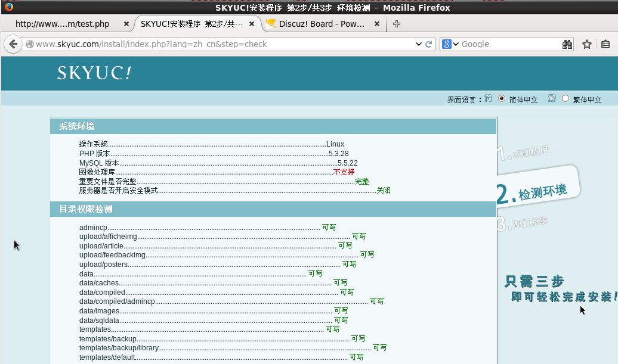
Task: Click the 图像处理库 label
Action: (97, 172)
